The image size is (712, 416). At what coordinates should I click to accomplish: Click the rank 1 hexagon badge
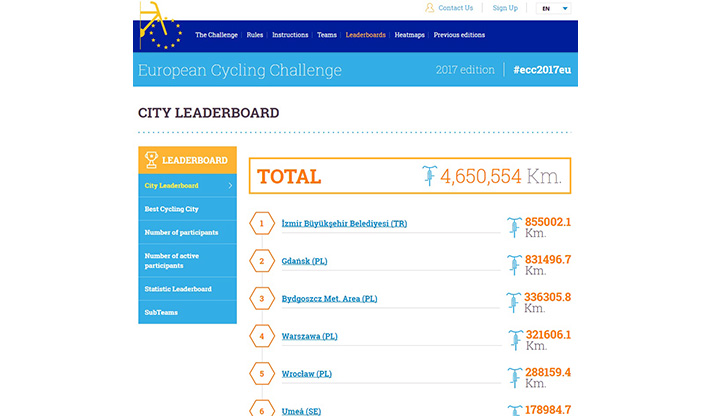tap(262, 224)
